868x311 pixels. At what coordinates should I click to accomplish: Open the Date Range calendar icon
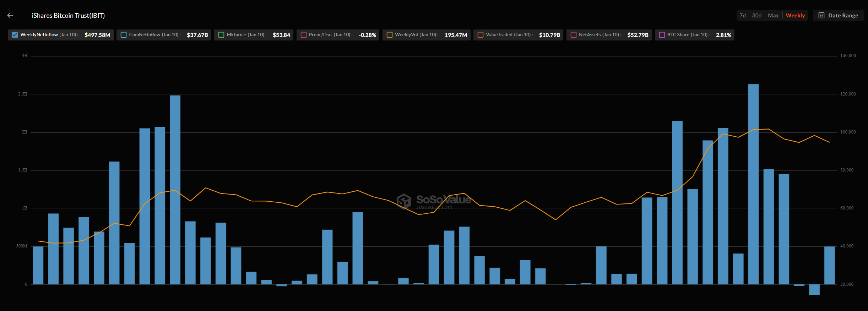pyautogui.click(x=821, y=15)
